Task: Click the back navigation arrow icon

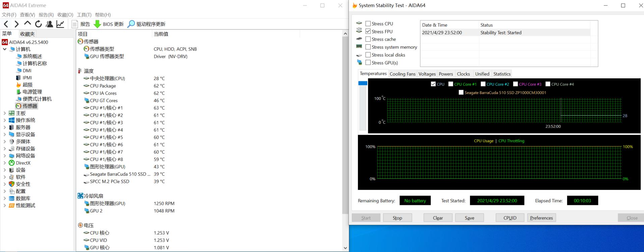Action: coord(6,24)
